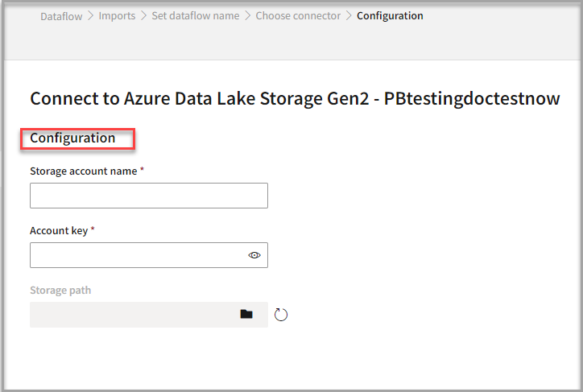Show the account key with the eye icon
The width and height of the screenshot is (583, 392).
(254, 255)
